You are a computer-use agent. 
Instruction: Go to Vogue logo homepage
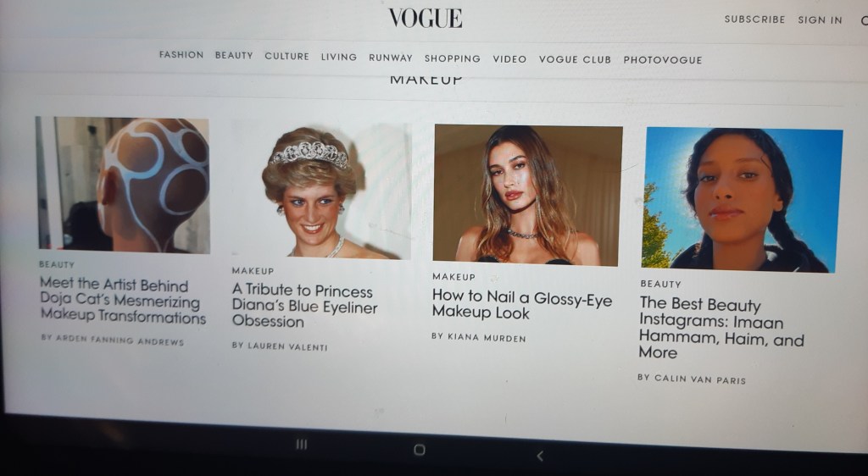click(426, 19)
